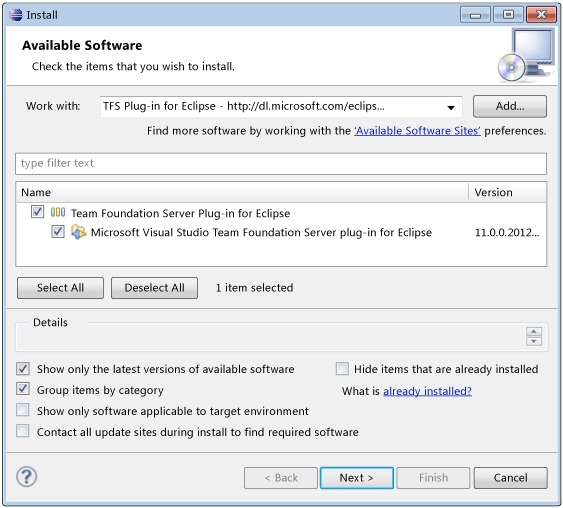Maximize the Install dialog window
Image resolution: width=563 pixels, height=508 pixels.
508,15
